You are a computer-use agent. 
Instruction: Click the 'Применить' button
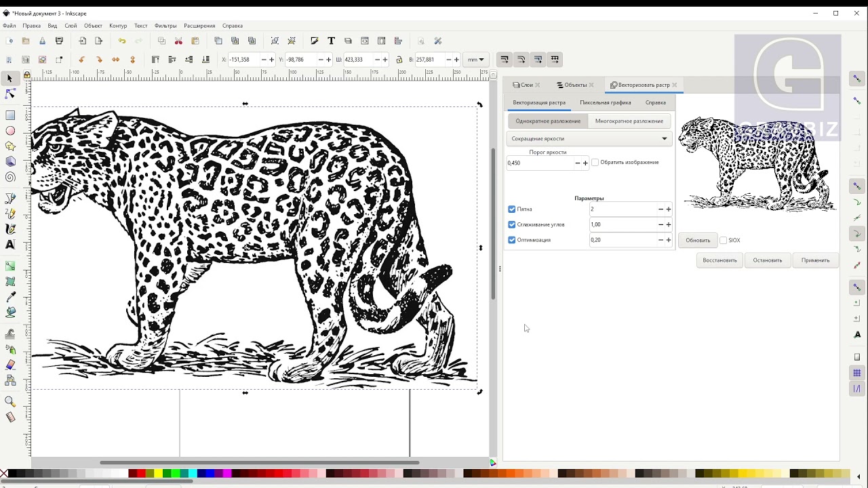coord(814,260)
